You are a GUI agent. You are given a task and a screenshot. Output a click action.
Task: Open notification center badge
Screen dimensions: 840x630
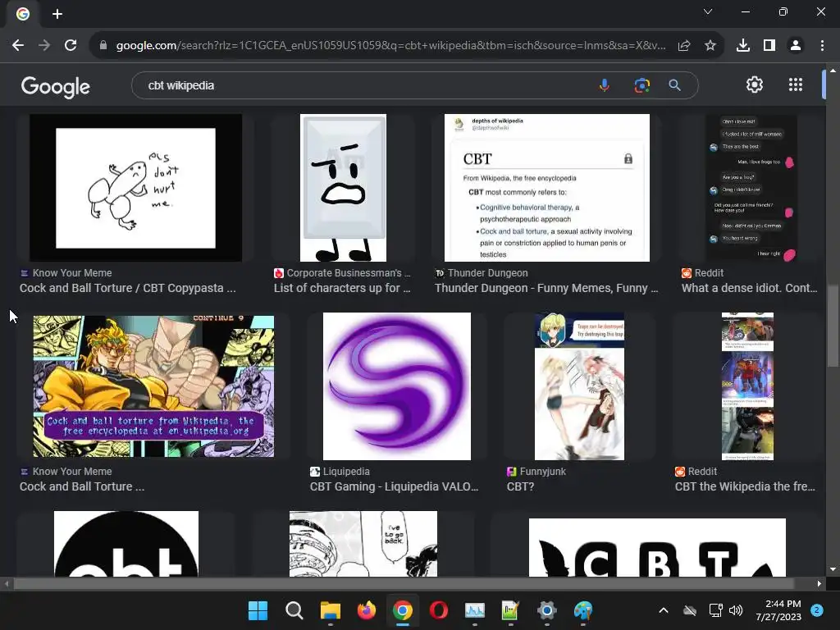point(817,610)
